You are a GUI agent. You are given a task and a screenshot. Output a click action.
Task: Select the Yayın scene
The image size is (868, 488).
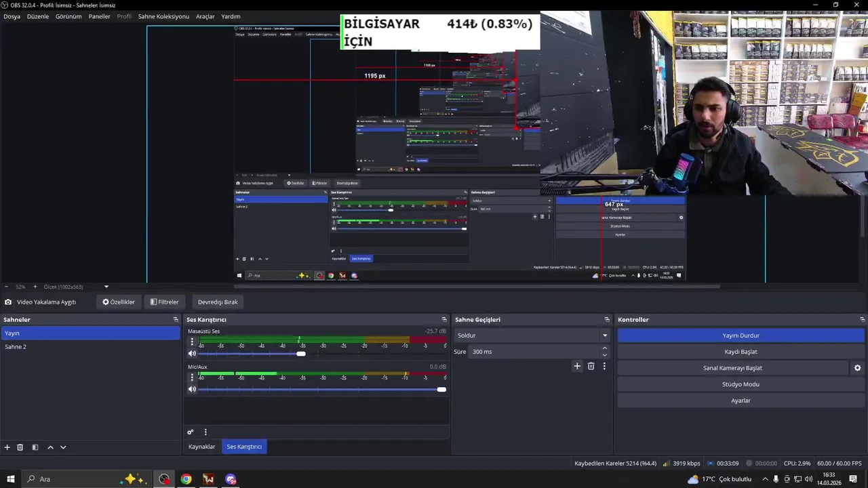90,333
